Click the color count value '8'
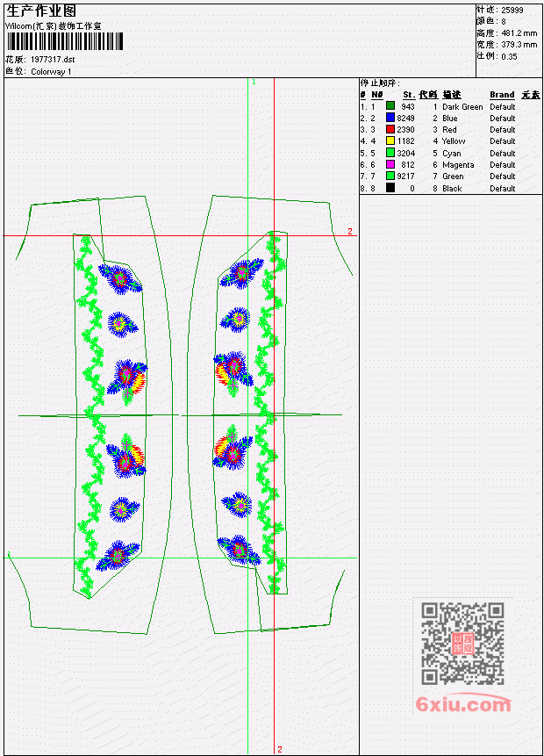Screen dimensions: 544x756 click(x=504, y=22)
